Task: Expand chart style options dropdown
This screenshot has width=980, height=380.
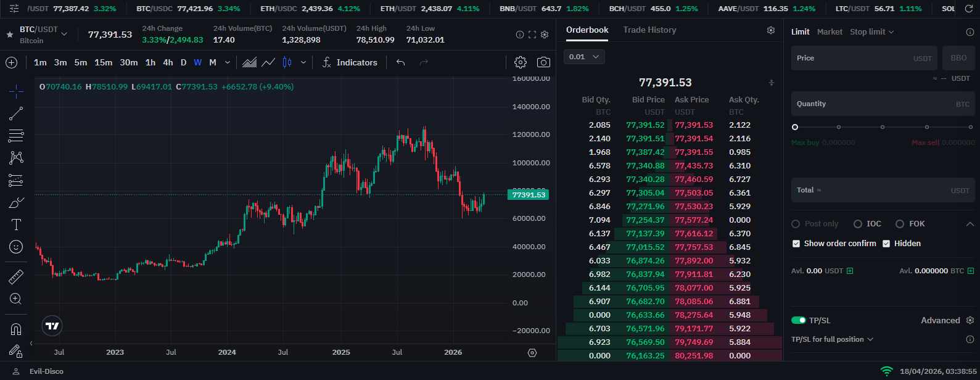Action: coord(303,62)
